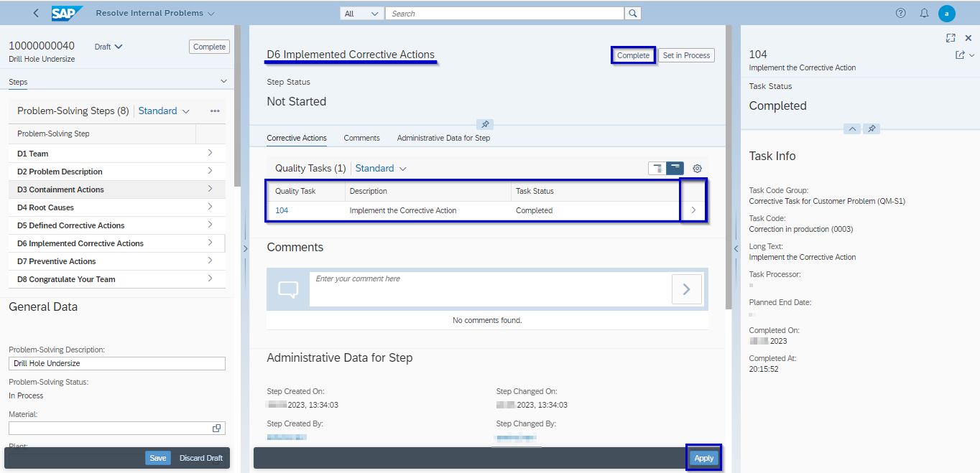Collapse the task panel header section
Image resolution: width=980 pixels, height=473 pixels.
point(852,128)
